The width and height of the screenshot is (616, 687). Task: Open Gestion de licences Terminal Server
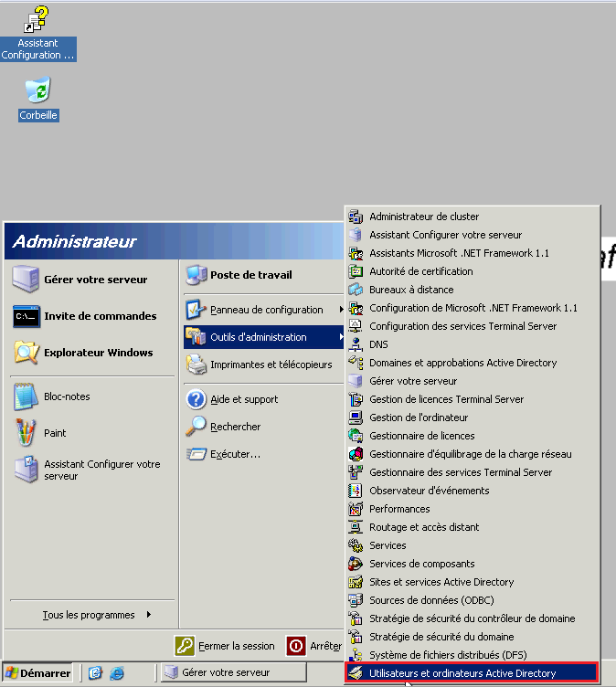[x=473, y=399]
